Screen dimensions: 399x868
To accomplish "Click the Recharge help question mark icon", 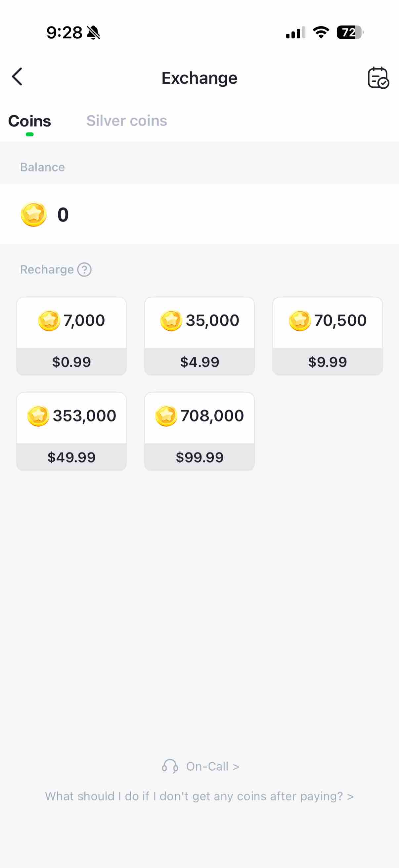I will pyautogui.click(x=84, y=269).
